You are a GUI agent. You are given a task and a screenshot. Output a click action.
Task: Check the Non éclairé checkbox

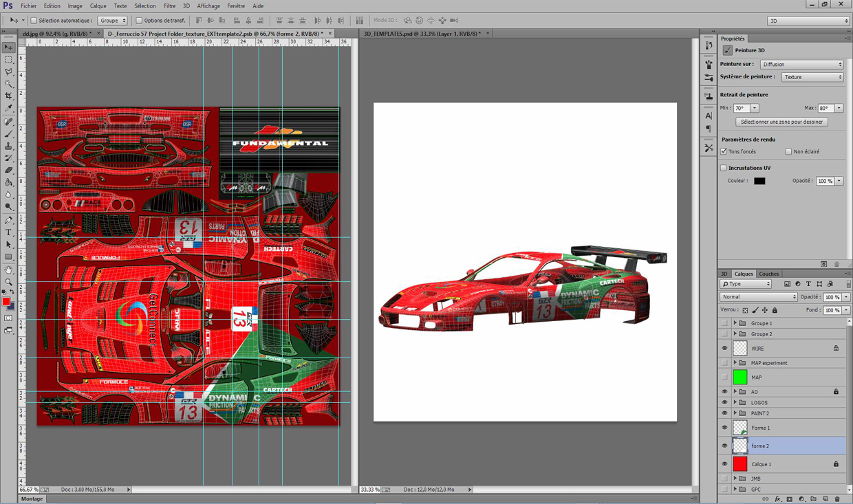click(788, 151)
